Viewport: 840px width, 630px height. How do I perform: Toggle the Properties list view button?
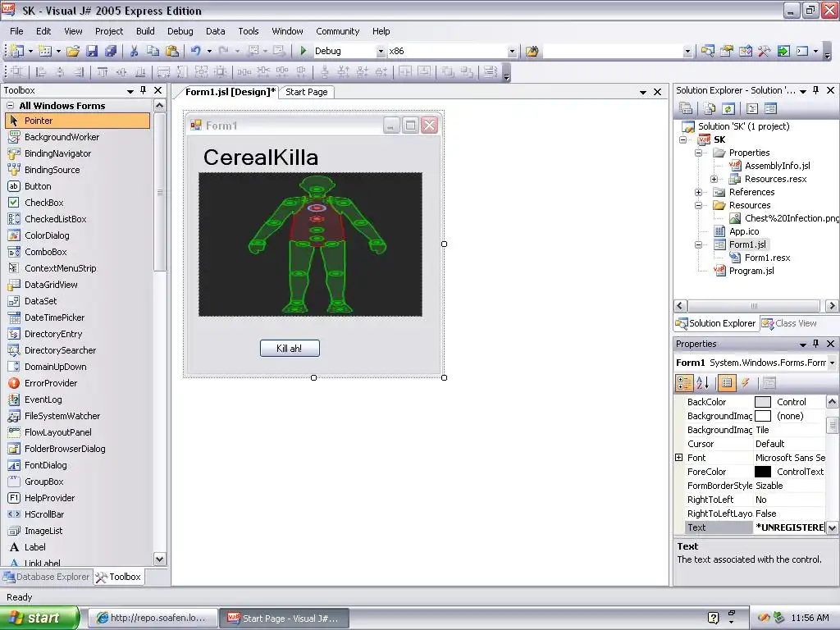pos(727,382)
